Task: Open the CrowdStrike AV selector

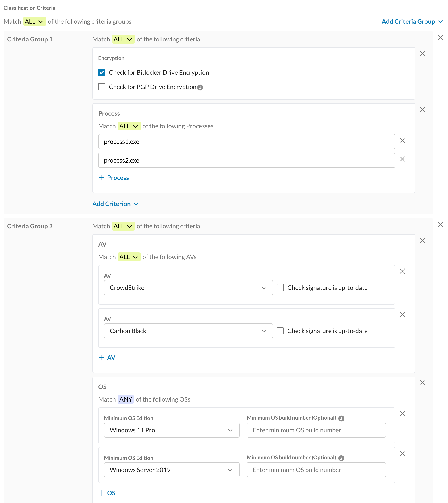Action: tap(188, 287)
